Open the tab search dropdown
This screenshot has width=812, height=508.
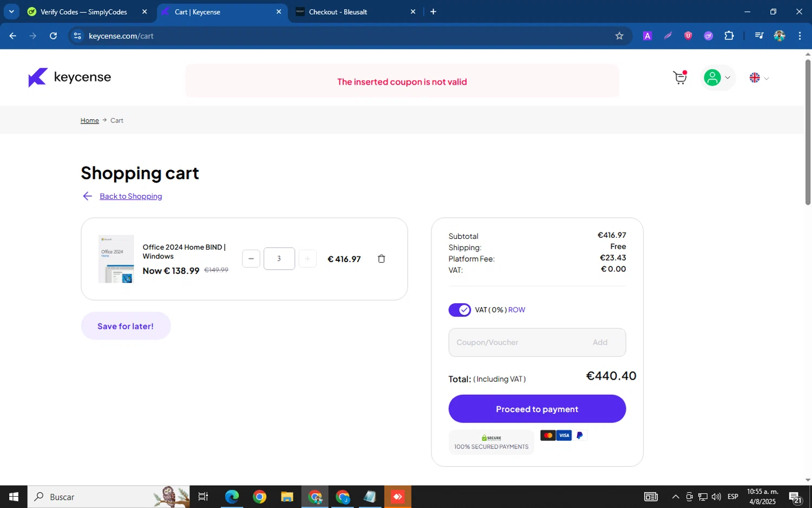click(x=11, y=12)
